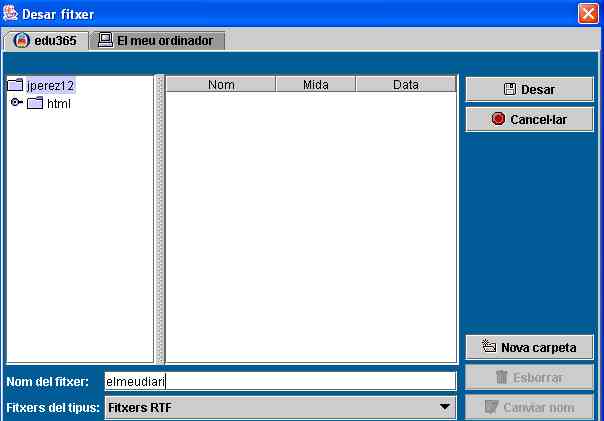Focus the Nom del fitxer field
Screen dimensions: 604x421
pyautogui.click(x=280, y=381)
